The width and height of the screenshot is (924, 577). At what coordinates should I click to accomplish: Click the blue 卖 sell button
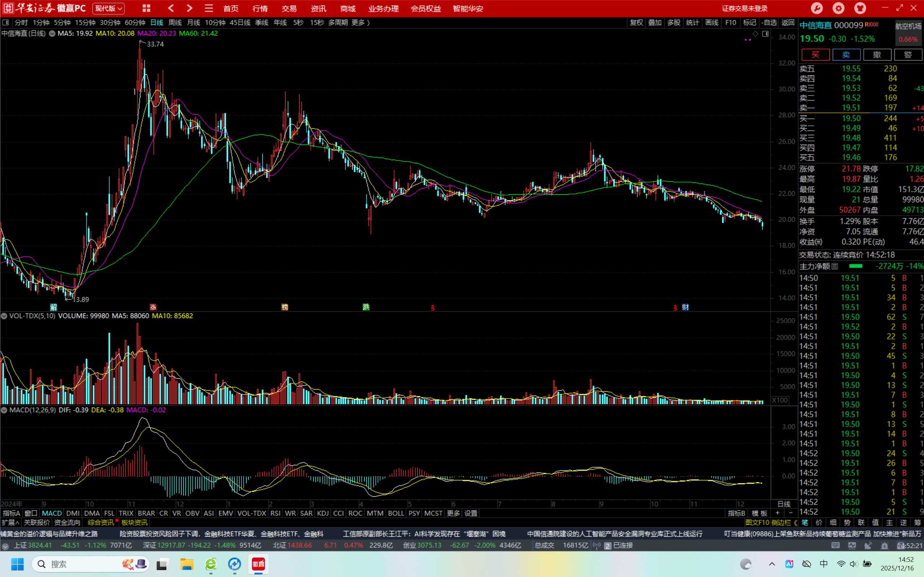(x=846, y=54)
